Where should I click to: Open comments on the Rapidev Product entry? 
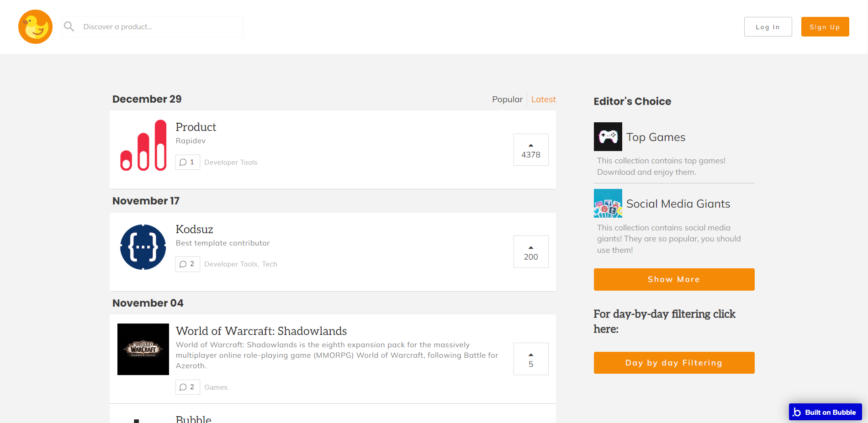click(x=188, y=162)
